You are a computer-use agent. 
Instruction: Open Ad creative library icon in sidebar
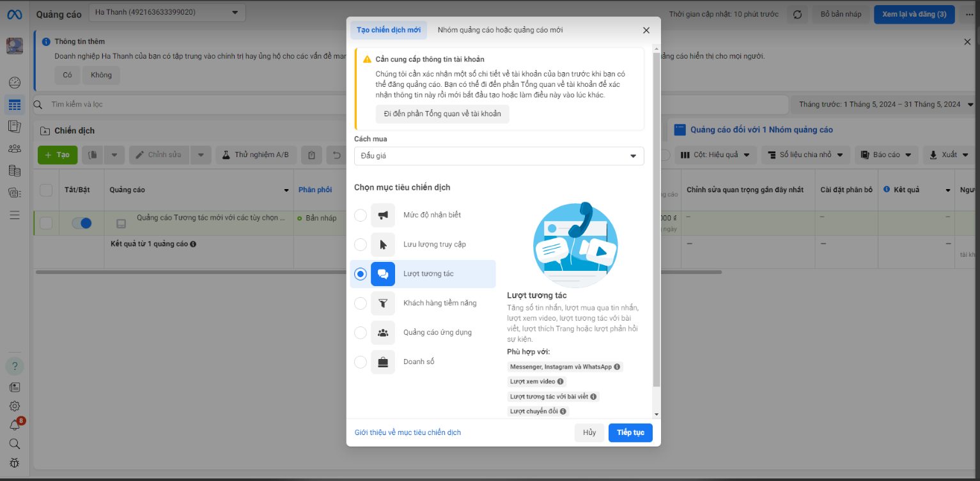pyautogui.click(x=14, y=192)
